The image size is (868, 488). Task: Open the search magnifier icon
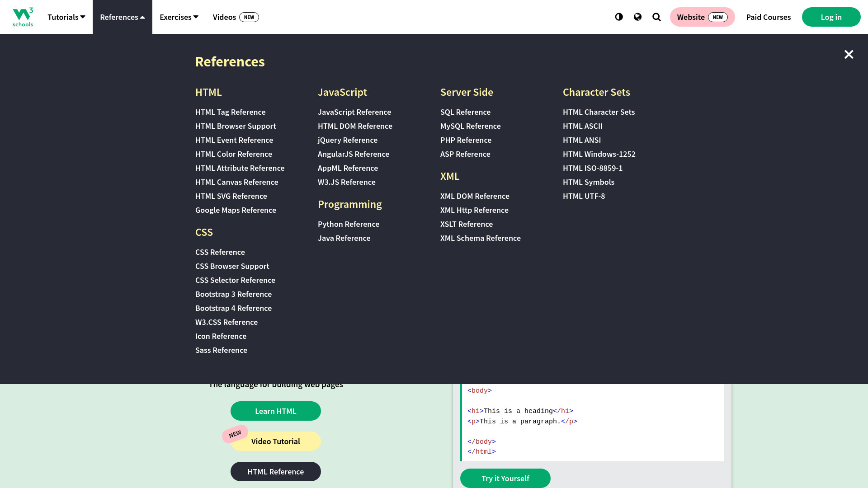(x=656, y=17)
